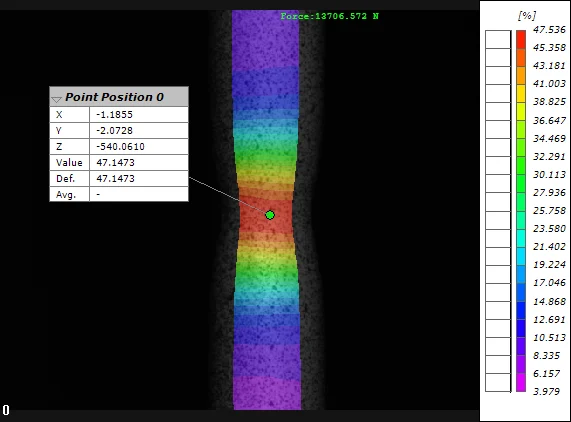Click the legend value 25.758
The width and height of the screenshot is (571, 422).
tap(549, 210)
